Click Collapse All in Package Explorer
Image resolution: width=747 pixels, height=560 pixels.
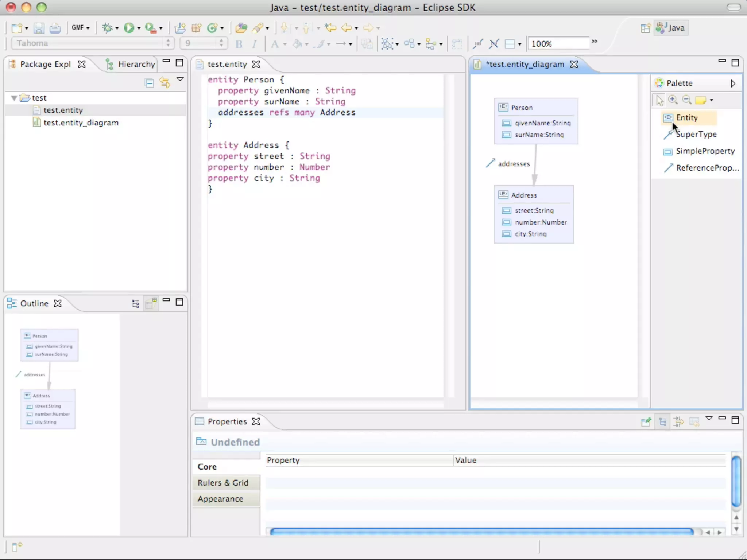point(149,83)
